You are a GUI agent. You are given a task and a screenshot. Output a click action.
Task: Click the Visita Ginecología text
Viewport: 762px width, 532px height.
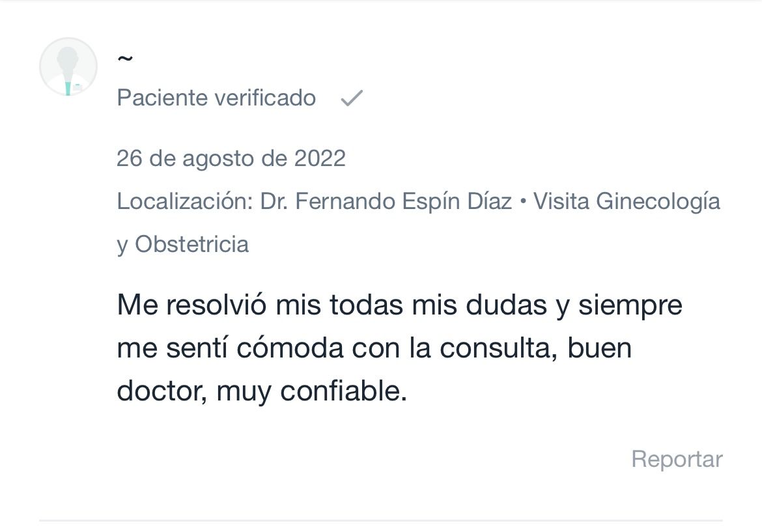(x=627, y=202)
